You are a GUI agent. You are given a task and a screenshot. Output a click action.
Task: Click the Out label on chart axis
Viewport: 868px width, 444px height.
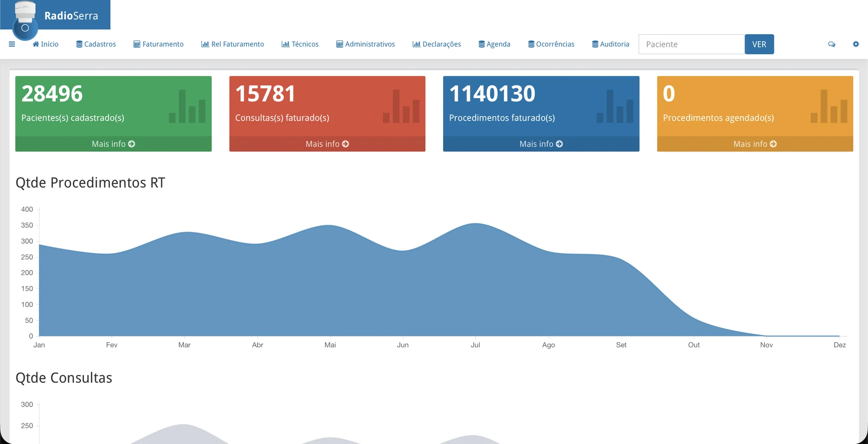pos(694,345)
